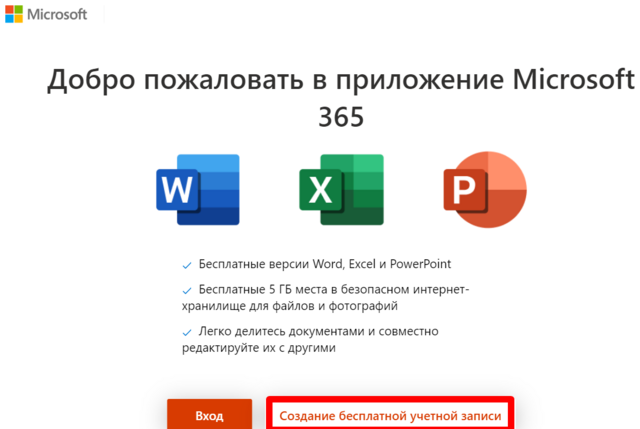Click the '365' on the heading's second line
The height and width of the screenshot is (429, 640).
click(x=340, y=117)
